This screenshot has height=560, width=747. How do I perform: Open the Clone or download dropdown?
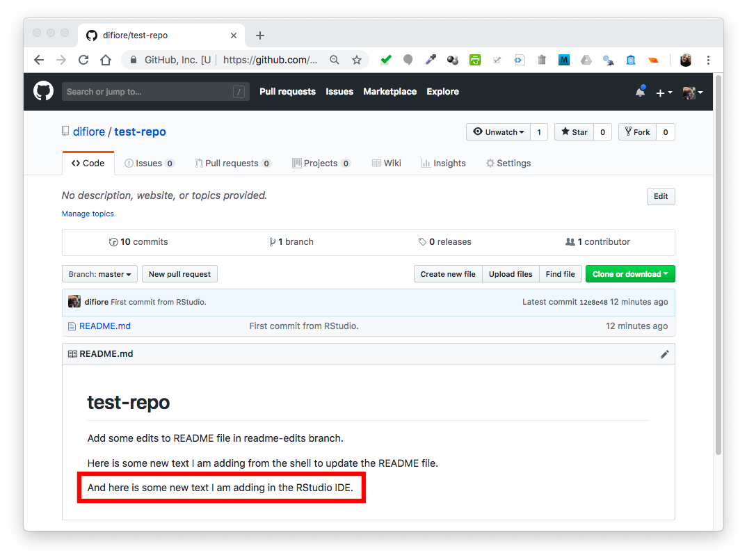pyautogui.click(x=629, y=274)
